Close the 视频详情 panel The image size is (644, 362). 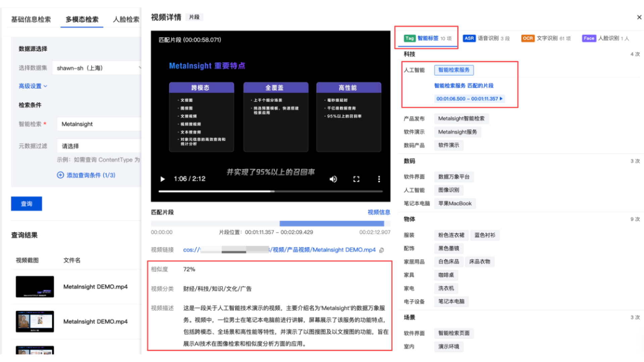[639, 17]
